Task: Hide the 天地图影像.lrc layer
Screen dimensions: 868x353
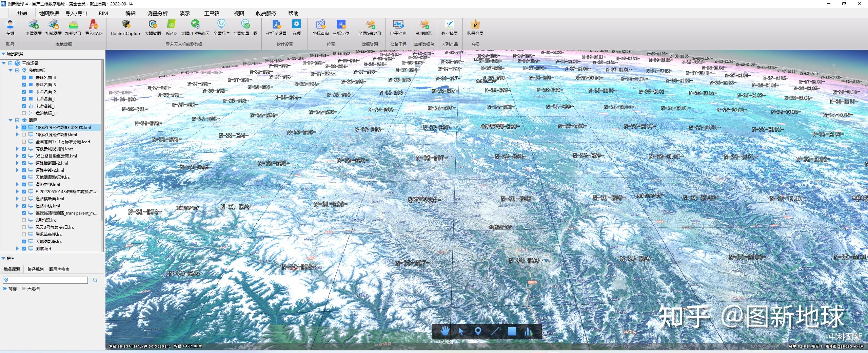Action: [24, 241]
